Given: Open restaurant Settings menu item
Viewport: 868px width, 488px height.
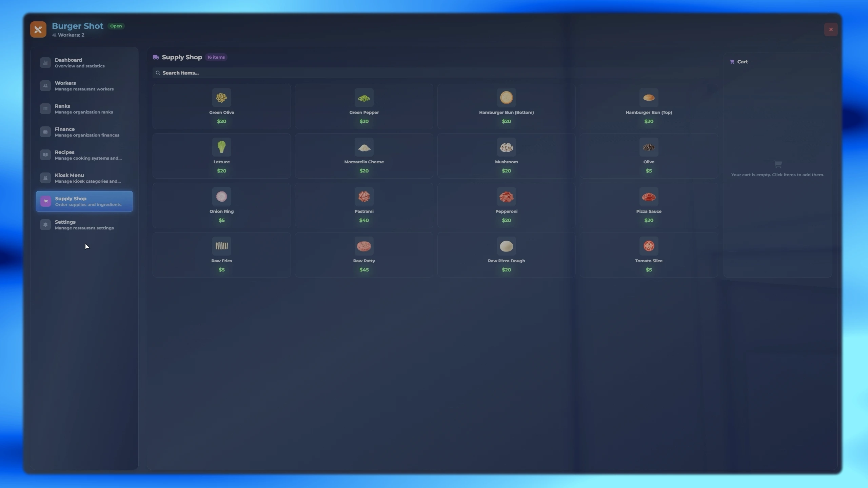Looking at the screenshot, I should 84,225.
